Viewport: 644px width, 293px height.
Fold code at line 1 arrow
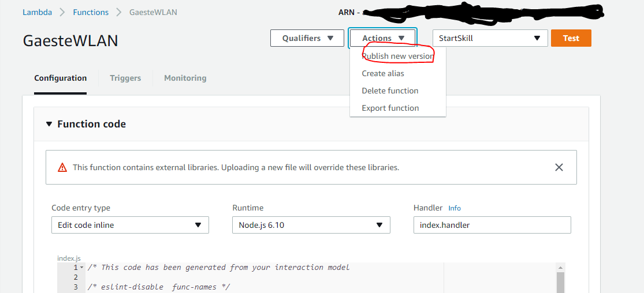click(81, 268)
